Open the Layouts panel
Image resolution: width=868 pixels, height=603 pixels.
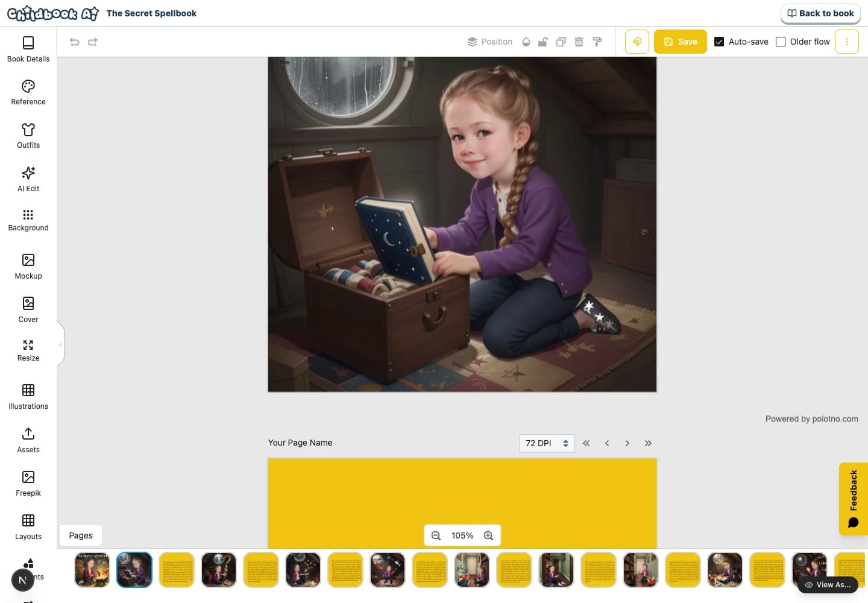click(28, 526)
